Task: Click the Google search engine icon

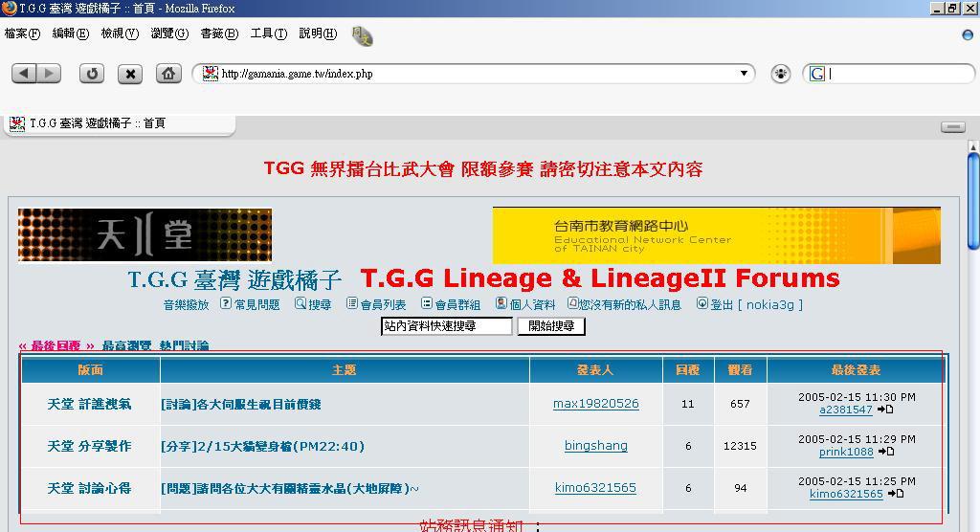Action: (x=817, y=74)
